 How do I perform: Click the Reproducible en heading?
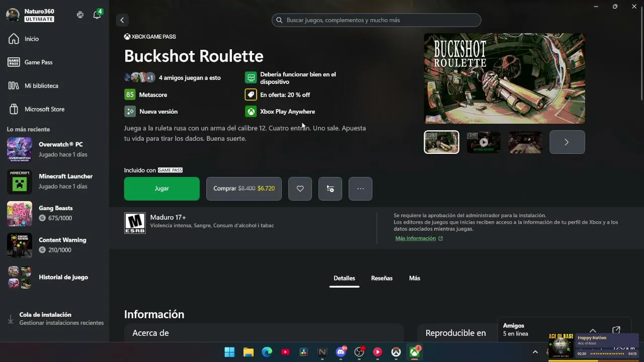[456, 333]
